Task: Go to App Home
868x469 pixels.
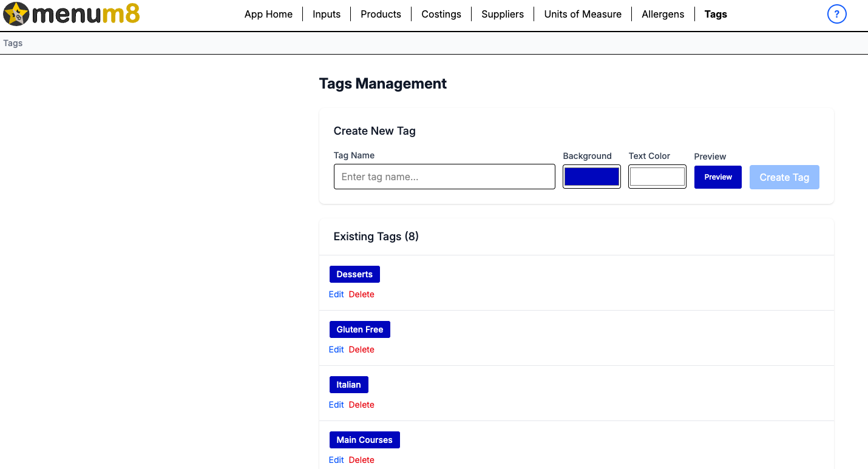Action: coord(268,14)
